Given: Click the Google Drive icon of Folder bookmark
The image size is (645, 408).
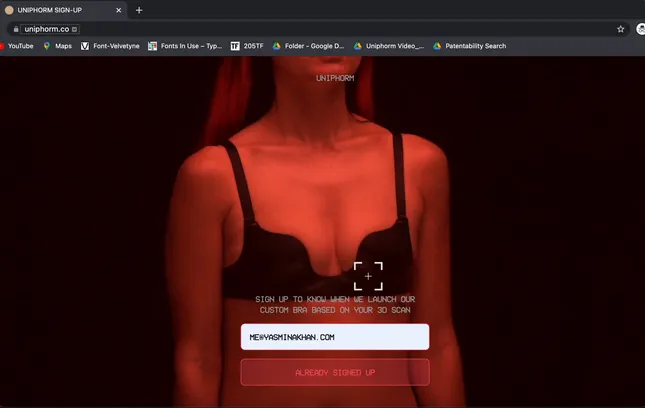Looking at the screenshot, I should click(277, 46).
